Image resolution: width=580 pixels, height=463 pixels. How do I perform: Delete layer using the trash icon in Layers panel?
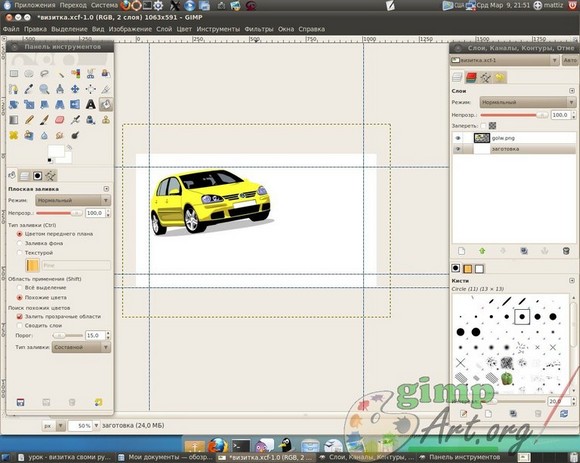566,251
